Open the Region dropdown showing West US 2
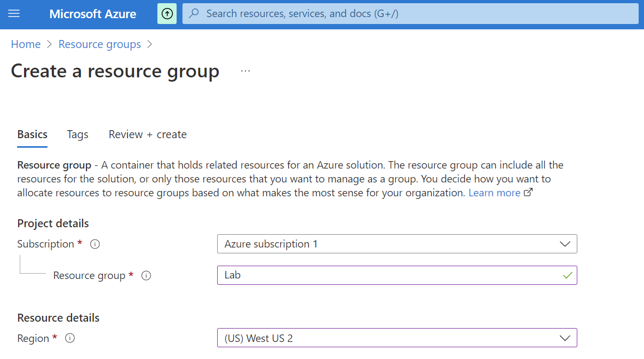 pyautogui.click(x=396, y=338)
